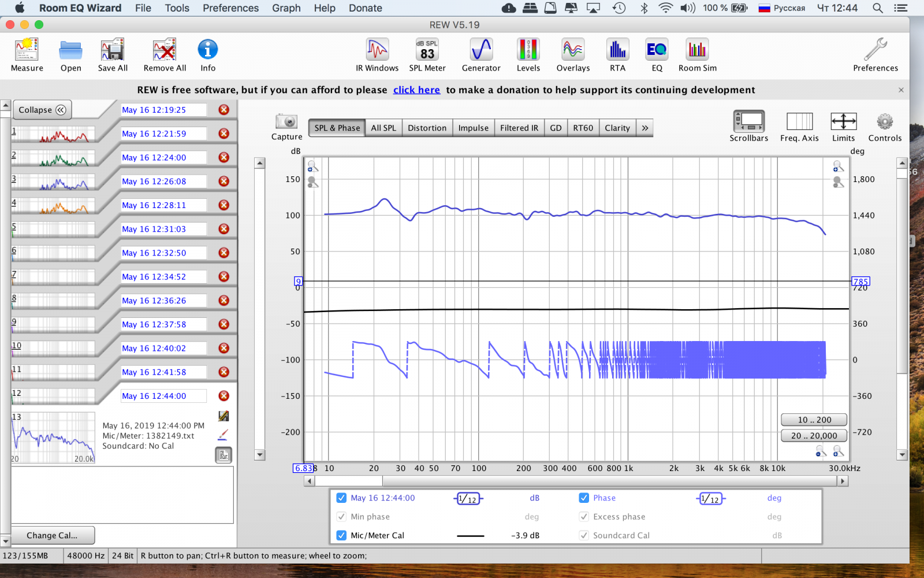
Task: Click left vertical scroll up arrow
Action: tap(260, 163)
